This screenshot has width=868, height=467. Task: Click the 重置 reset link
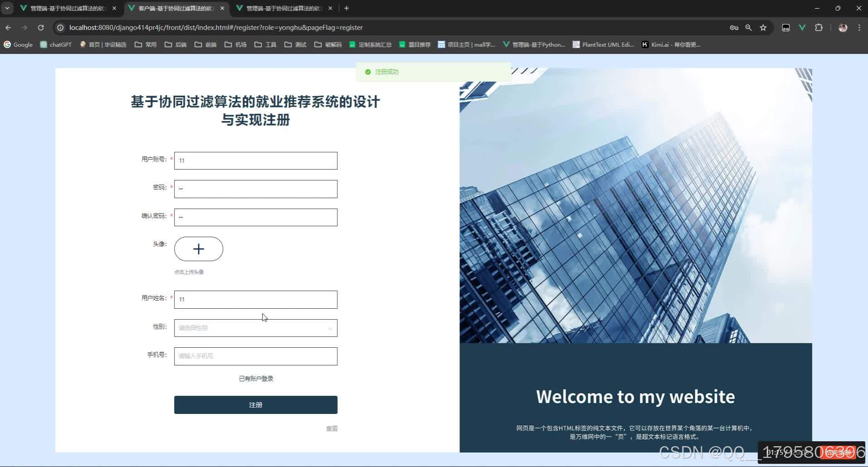coord(332,428)
